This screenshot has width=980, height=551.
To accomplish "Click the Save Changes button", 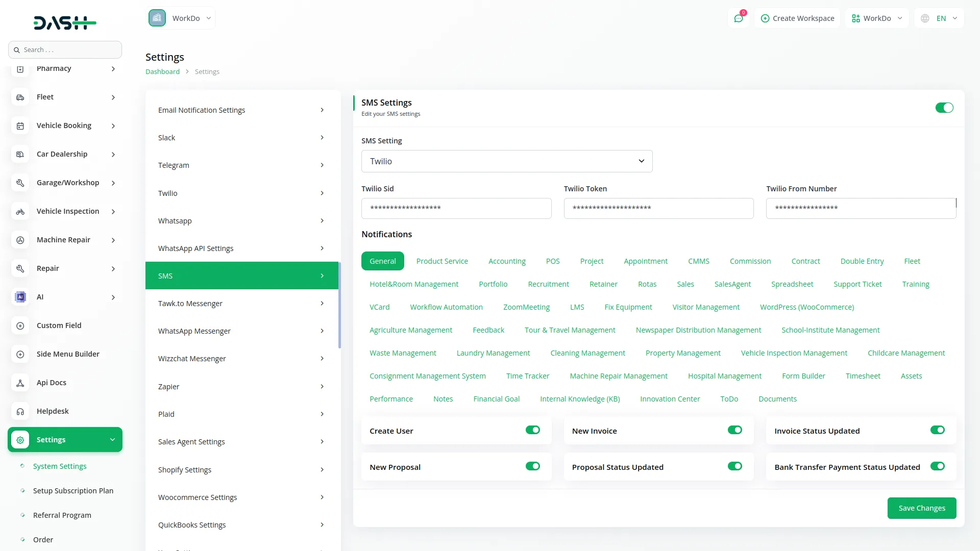I will coord(921,508).
